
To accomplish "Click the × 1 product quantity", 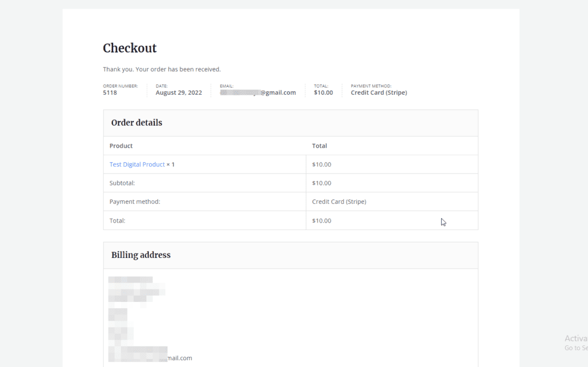I will [x=171, y=164].
